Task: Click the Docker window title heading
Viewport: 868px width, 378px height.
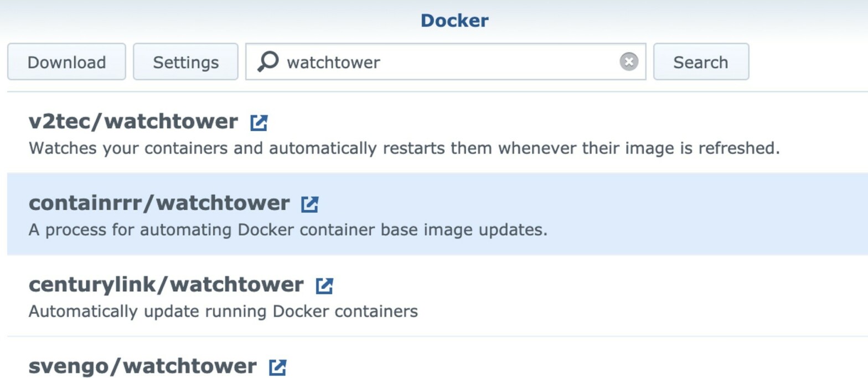Action: click(x=454, y=21)
